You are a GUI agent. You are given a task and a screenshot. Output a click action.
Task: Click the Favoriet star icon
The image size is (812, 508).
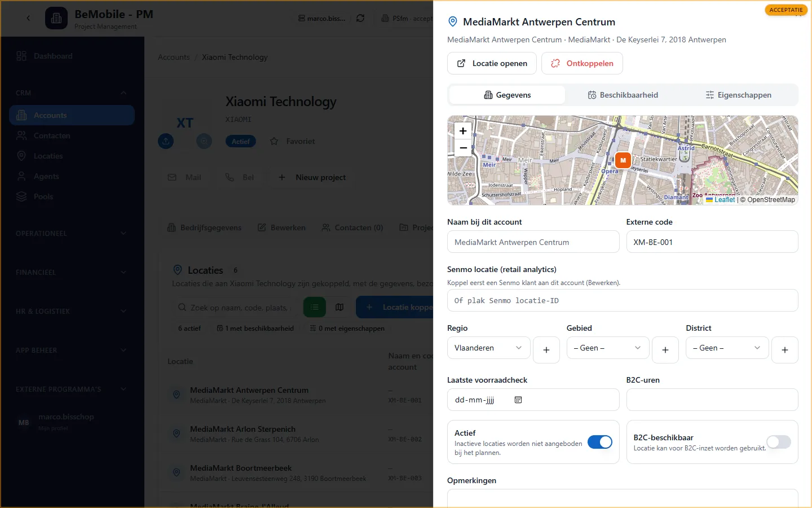[x=274, y=141]
